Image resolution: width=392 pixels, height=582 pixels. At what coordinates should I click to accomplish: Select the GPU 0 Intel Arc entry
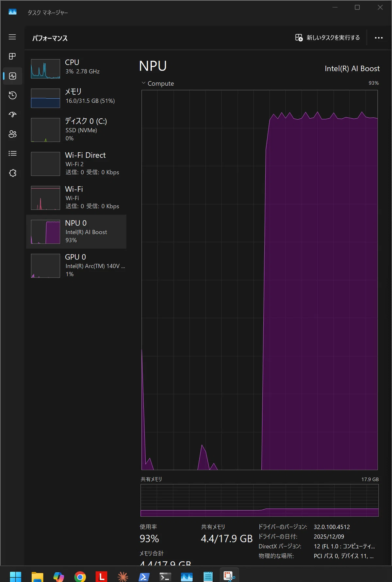point(76,266)
